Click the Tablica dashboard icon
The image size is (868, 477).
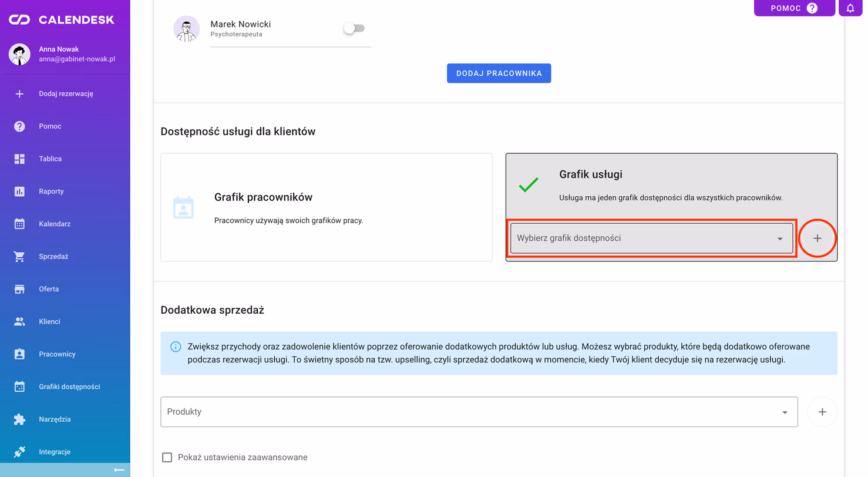click(19, 159)
